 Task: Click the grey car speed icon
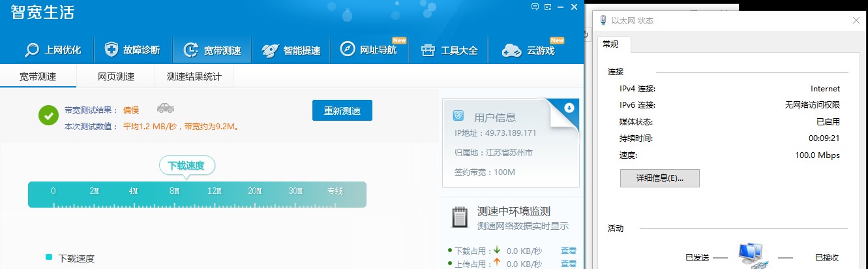[x=166, y=108]
